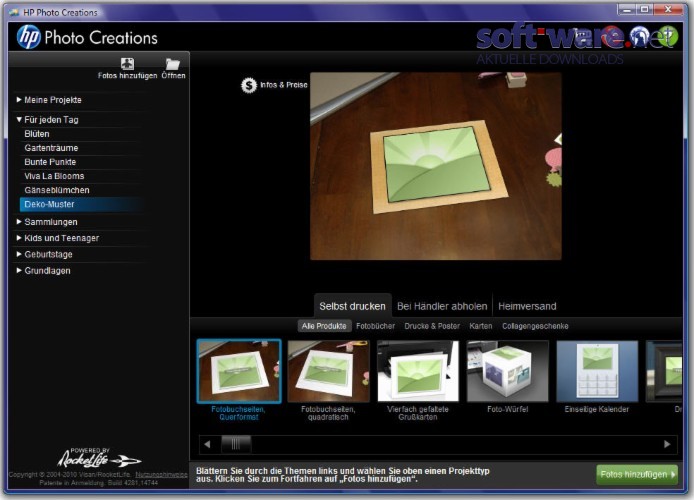Expand Meine Projekte section
The width and height of the screenshot is (694, 500).
pyautogui.click(x=49, y=100)
